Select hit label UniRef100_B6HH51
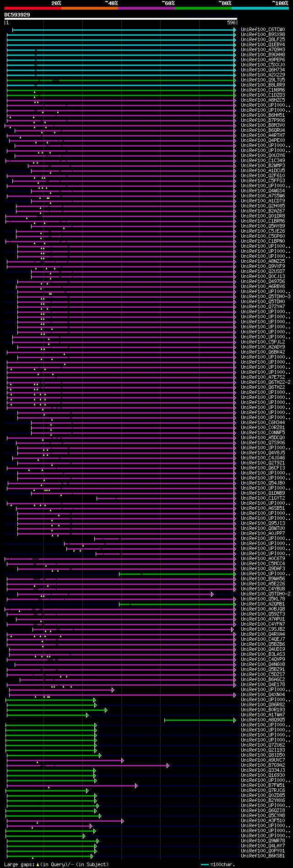The height and width of the screenshot is (868, 293). pyautogui.click(x=263, y=115)
